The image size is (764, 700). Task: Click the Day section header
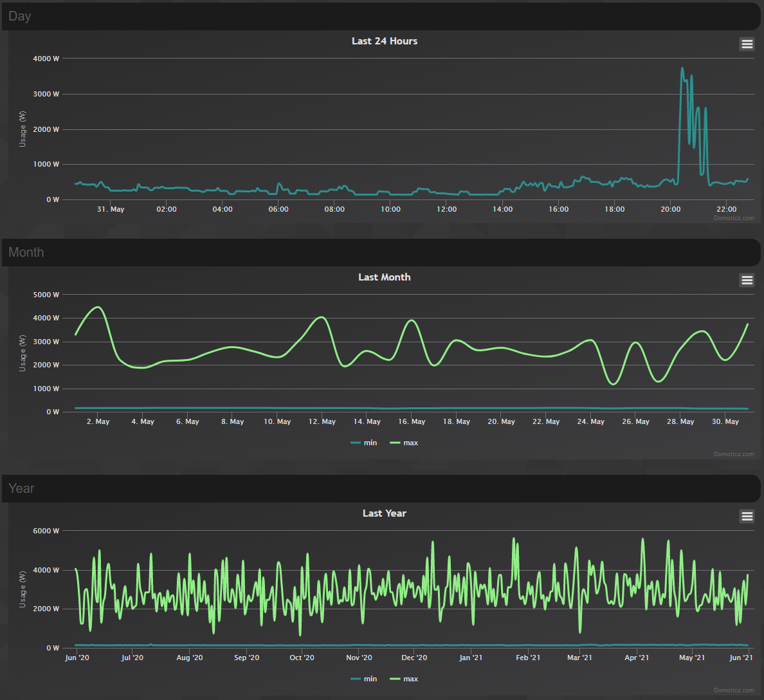click(x=381, y=16)
